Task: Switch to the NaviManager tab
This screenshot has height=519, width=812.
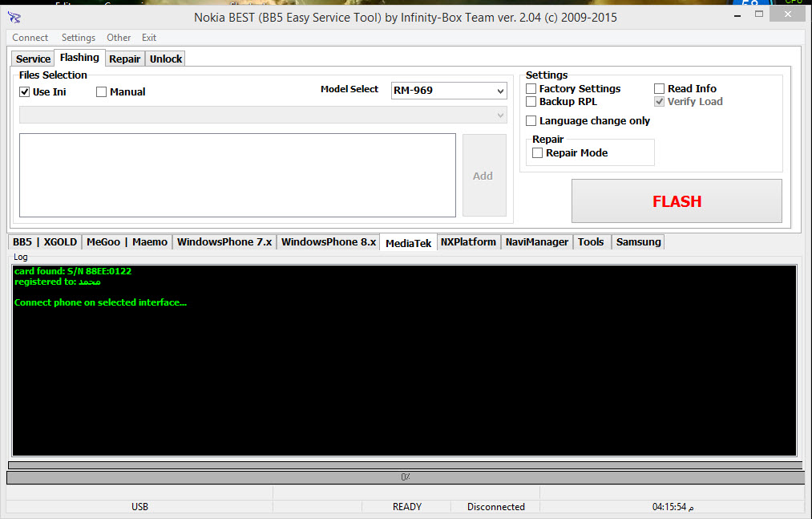Action: pos(537,242)
